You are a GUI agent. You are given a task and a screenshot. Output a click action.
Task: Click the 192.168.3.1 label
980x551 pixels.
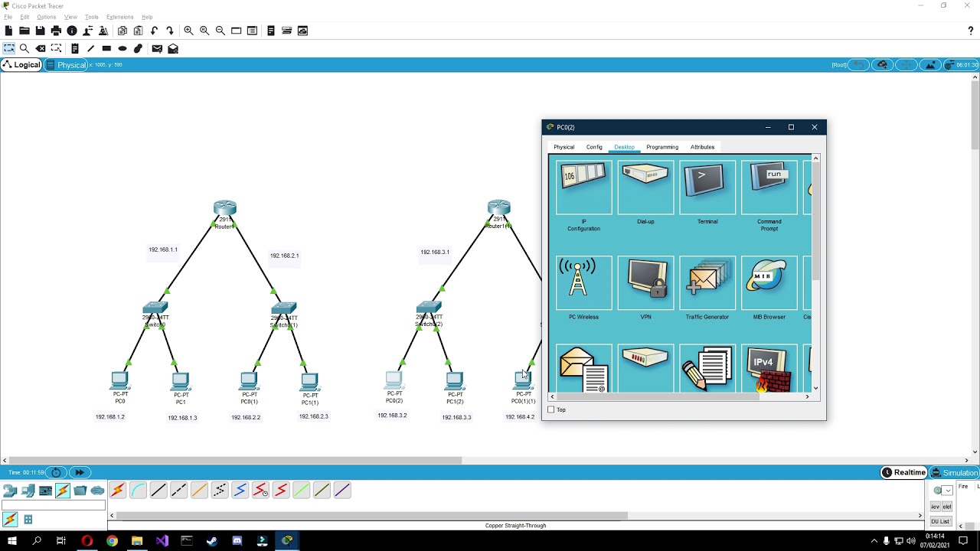coord(435,252)
